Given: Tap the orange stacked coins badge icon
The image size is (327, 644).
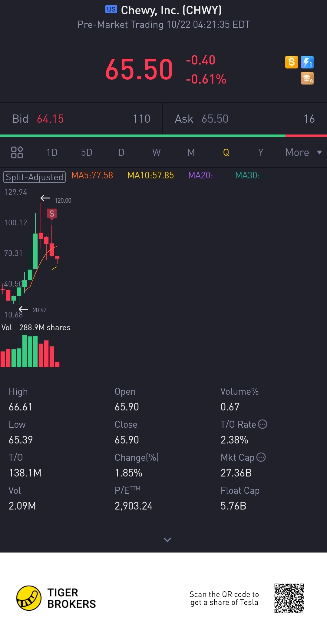Looking at the screenshot, I should [307, 78].
